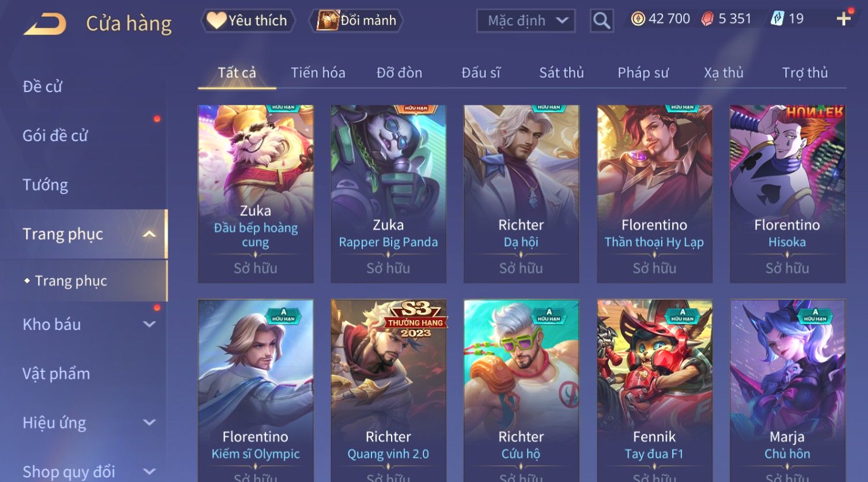Click the back arrow icon
868x482 pixels.
click(44, 24)
